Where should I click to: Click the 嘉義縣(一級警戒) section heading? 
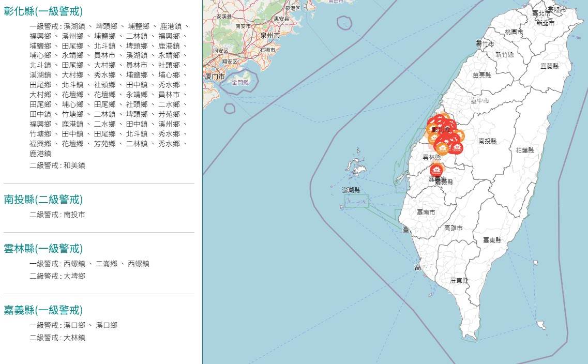(43, 310)
